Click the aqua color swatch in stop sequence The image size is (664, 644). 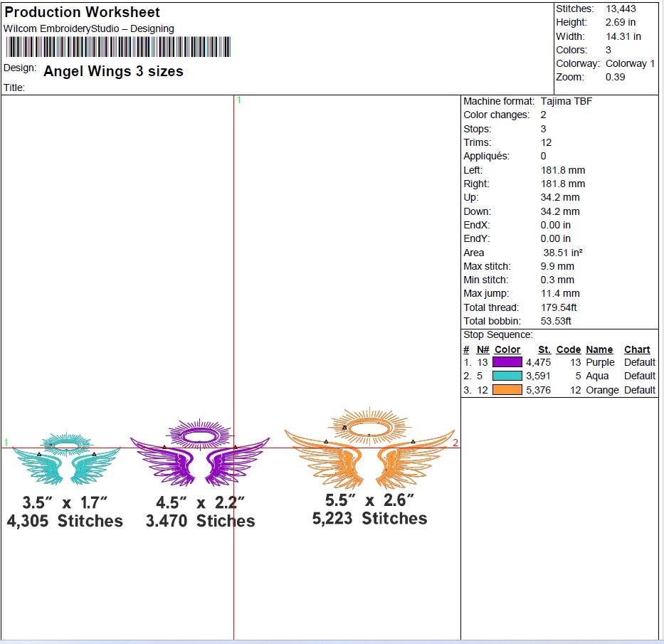point(507,376)
